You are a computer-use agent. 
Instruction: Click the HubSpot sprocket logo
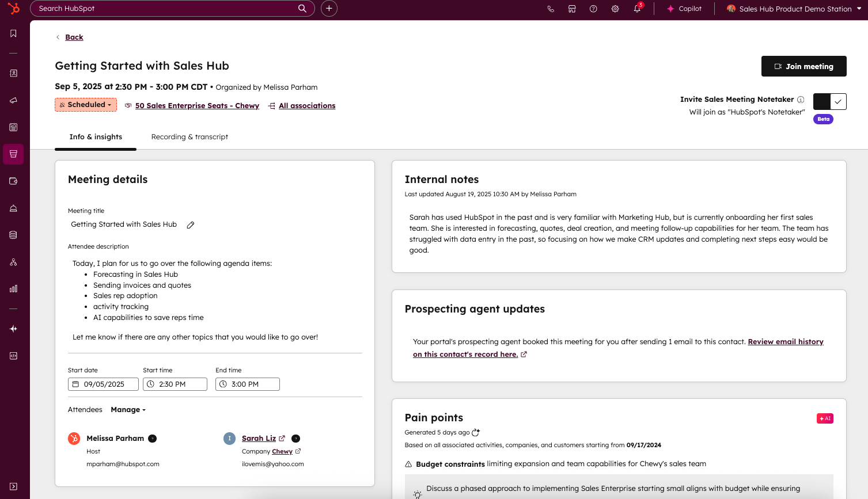[13, 9]
